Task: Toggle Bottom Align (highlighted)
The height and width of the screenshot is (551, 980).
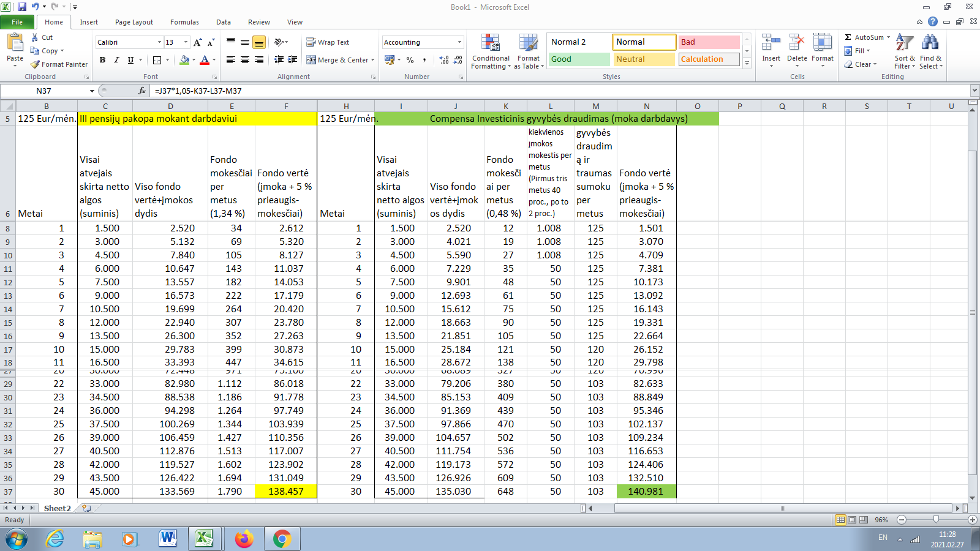Action: tap(259, 42)
